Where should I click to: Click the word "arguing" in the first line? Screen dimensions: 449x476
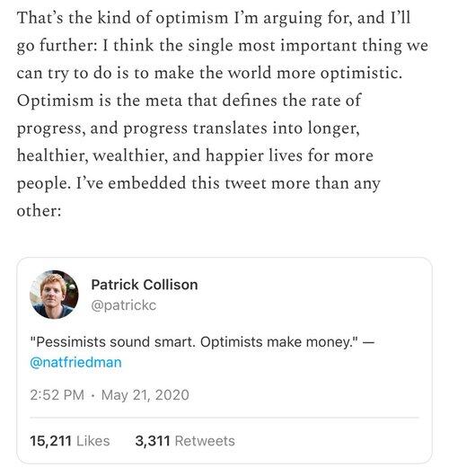coord(293,19)
